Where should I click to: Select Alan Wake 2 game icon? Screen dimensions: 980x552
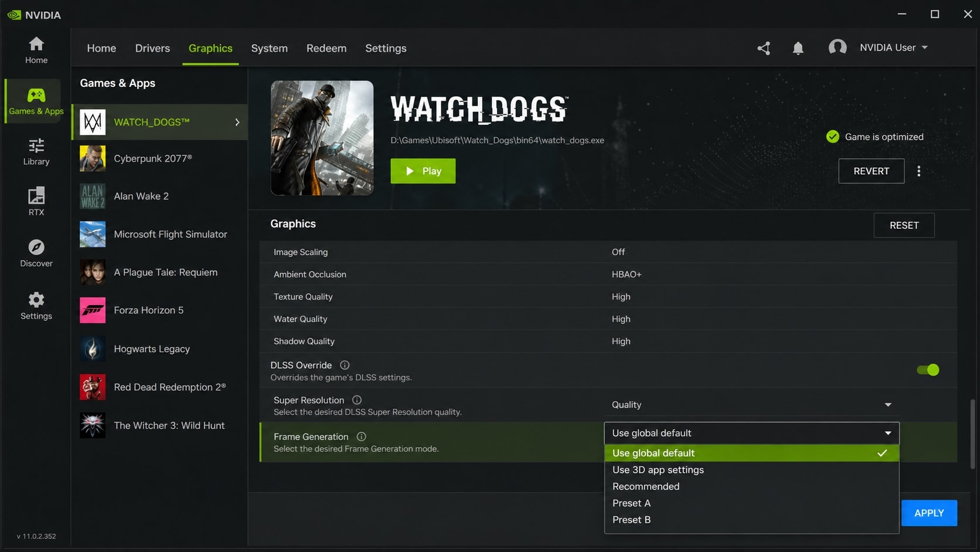(93, 196)
